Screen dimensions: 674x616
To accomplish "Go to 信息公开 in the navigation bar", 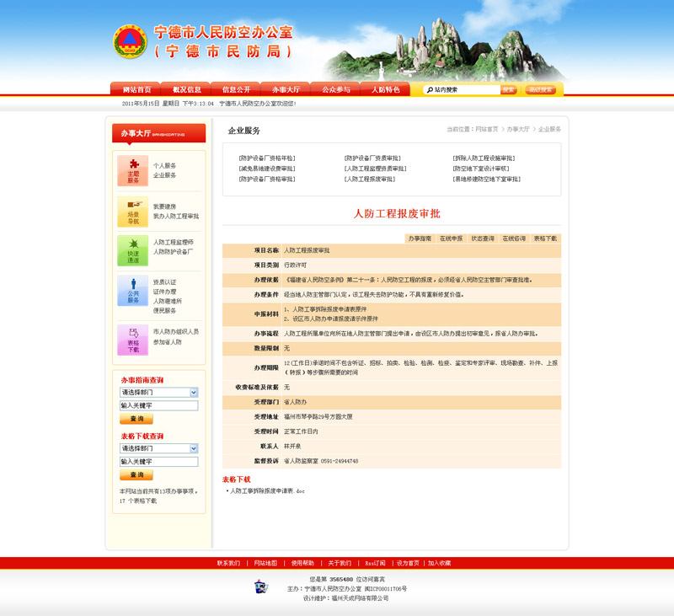I will click(x=236, y=89).
